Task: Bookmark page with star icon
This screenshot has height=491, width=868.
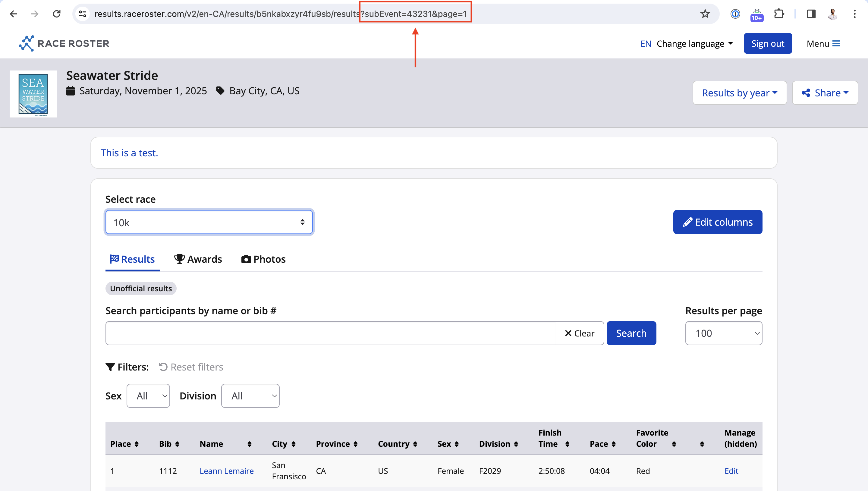Action: click(705, 14)
